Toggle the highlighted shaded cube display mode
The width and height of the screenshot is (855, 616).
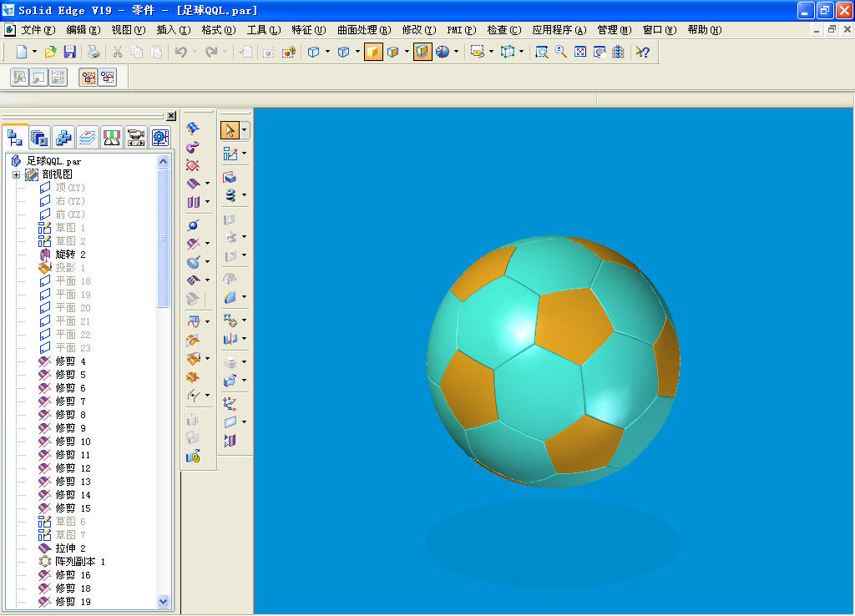tap(373, 52)
